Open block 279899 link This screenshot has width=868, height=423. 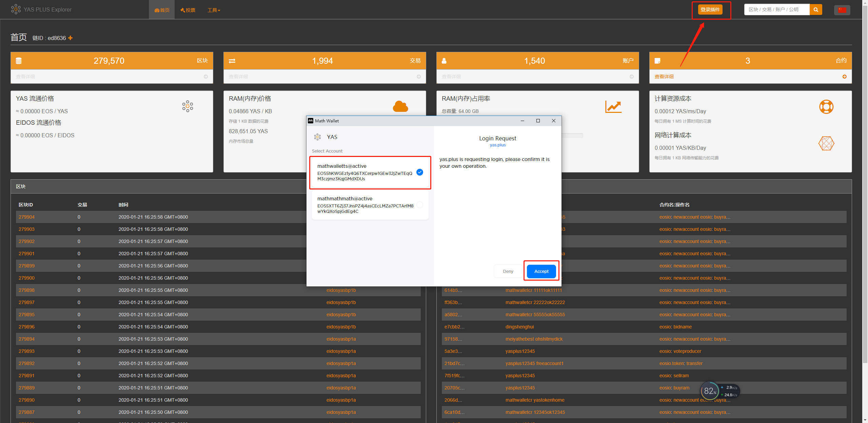(x=26, y=266)
